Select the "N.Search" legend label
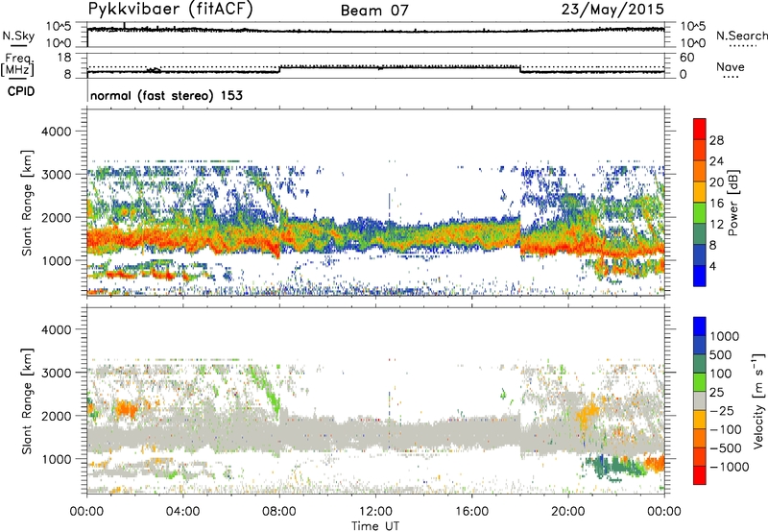Viewport: 768px width, 532px height. coord(741,36)
